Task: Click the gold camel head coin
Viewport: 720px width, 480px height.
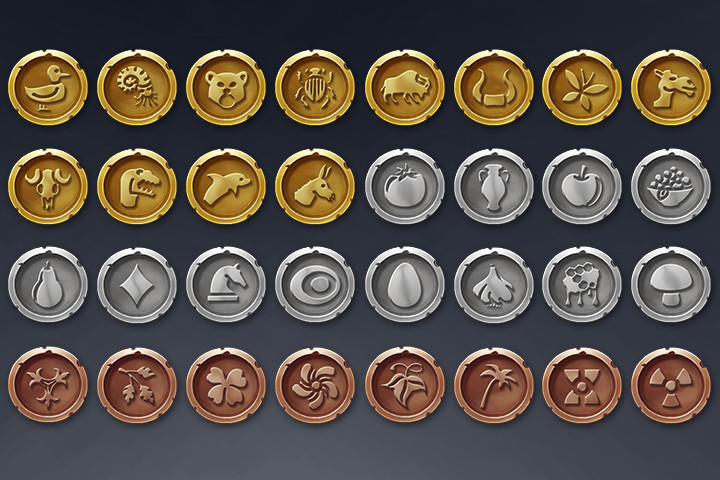Action: click(671, 87)
